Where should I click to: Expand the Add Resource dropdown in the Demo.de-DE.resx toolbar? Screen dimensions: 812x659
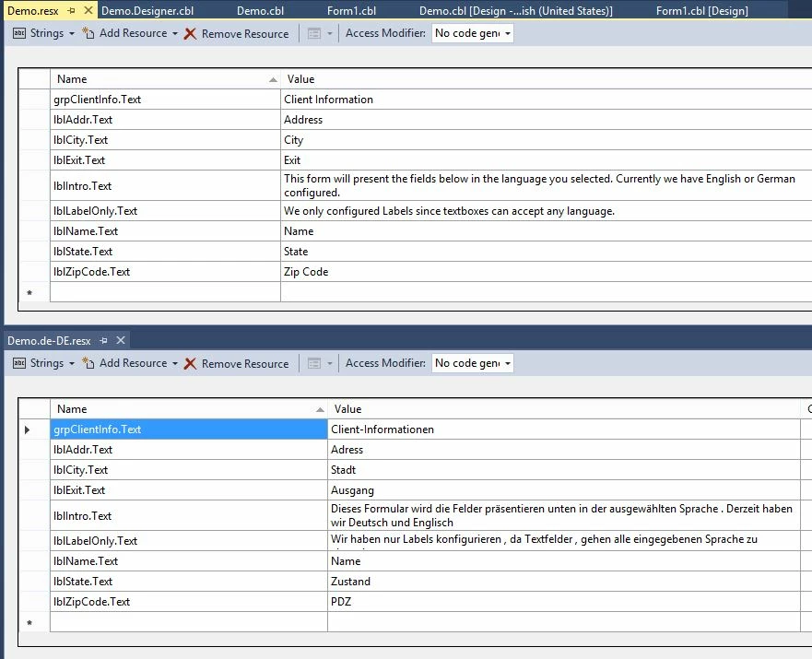[175, 363]
